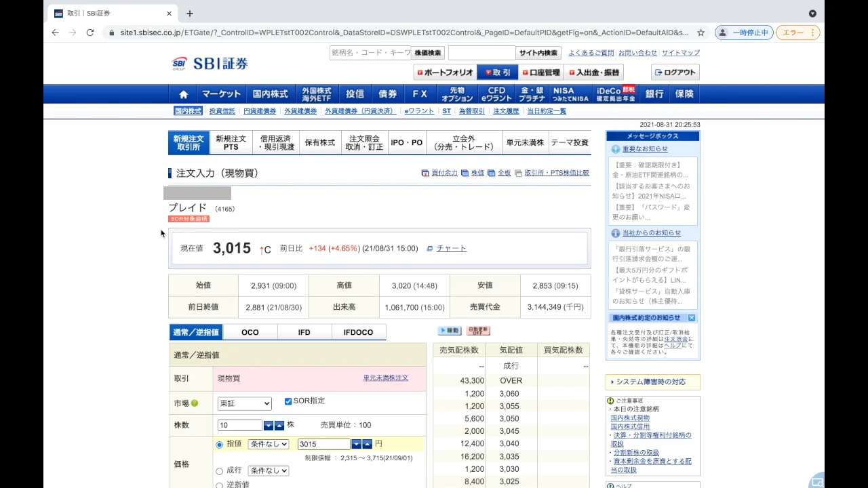Click 入出金・振替 button

tap(594, 73)
